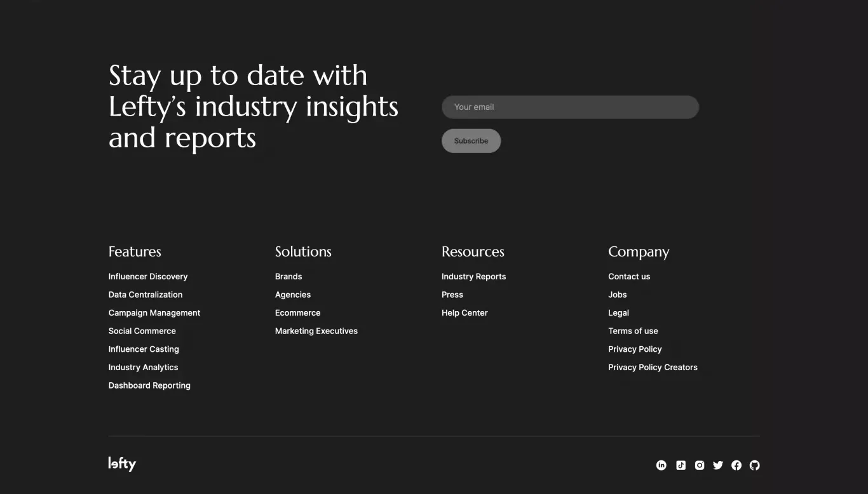Visit the Help Center link
The image size is (868, 494).
[465, 313]
